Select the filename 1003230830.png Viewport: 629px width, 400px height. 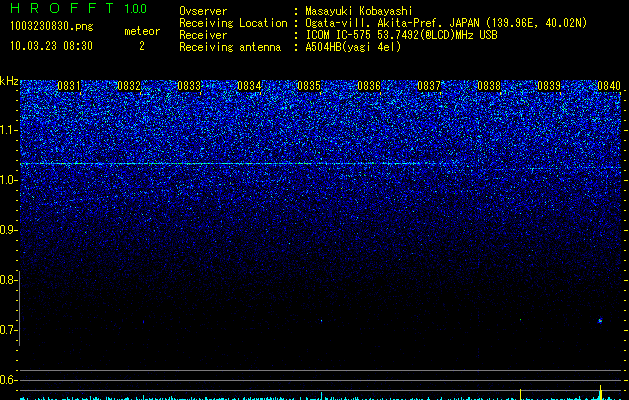[51, 27]
